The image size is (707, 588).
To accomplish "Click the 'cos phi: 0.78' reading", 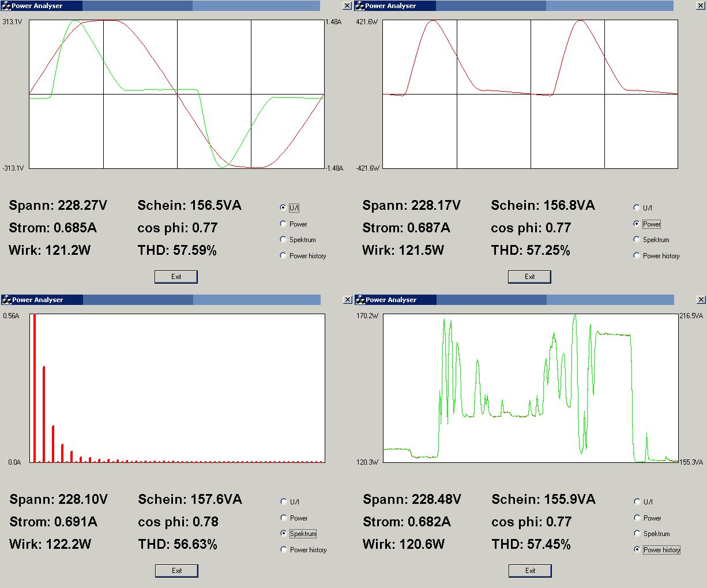I will [178, 522].
